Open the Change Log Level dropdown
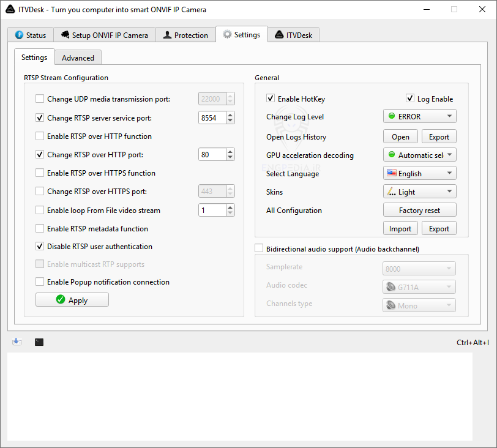 (419, 116)
